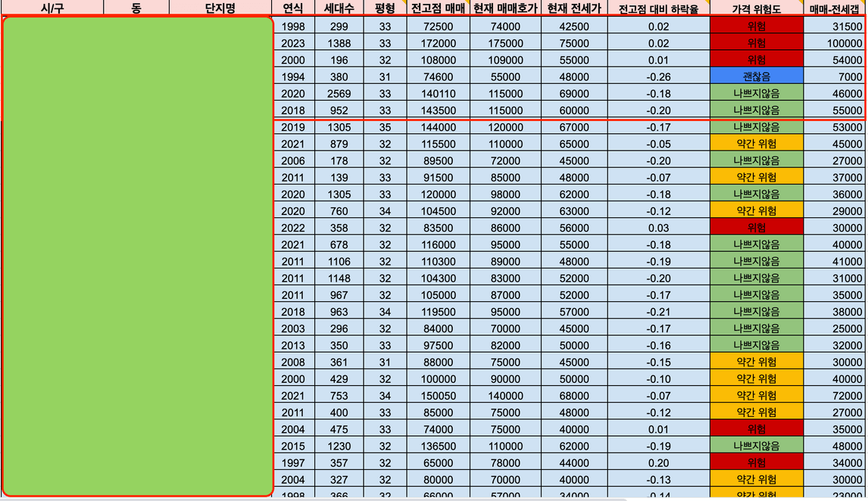Click the 가격 위험도 header cell
This screenshot has width=868, height=501.
coord(756,8)
